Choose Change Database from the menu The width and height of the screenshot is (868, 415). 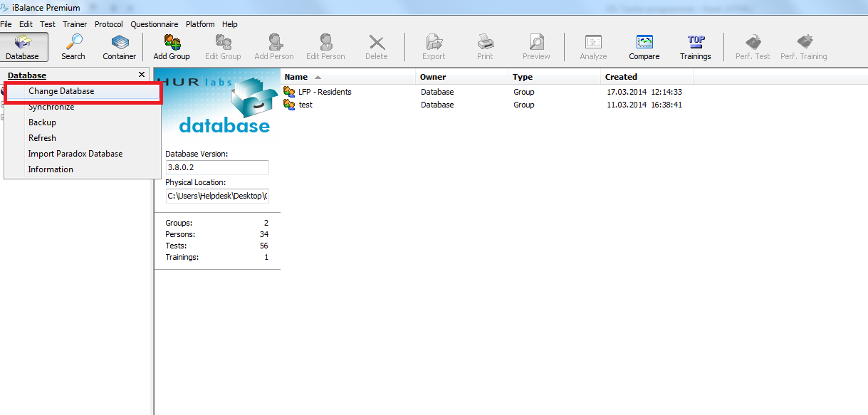click(83, 91)
